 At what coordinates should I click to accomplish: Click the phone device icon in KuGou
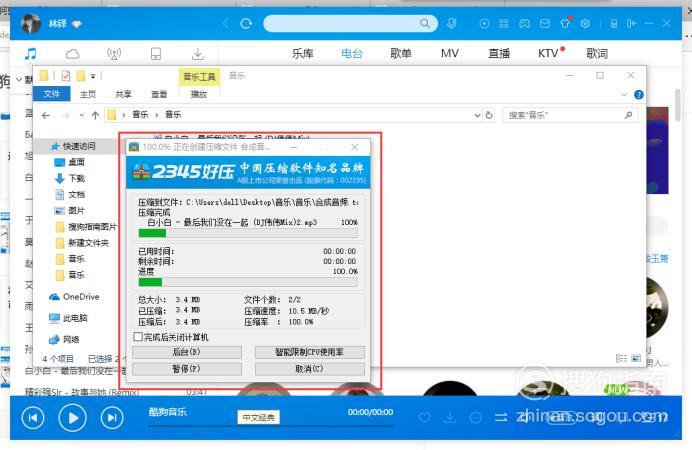point(156,54)
